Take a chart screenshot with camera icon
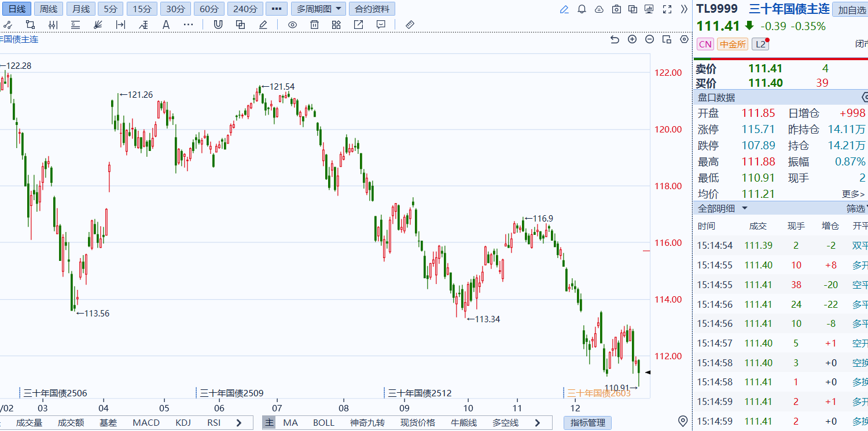Viewport: 868px width, 431px height. coord(616,9)
